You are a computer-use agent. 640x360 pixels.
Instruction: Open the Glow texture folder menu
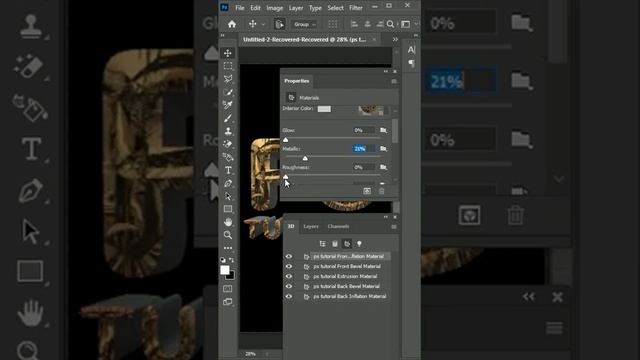pos(383,130)
